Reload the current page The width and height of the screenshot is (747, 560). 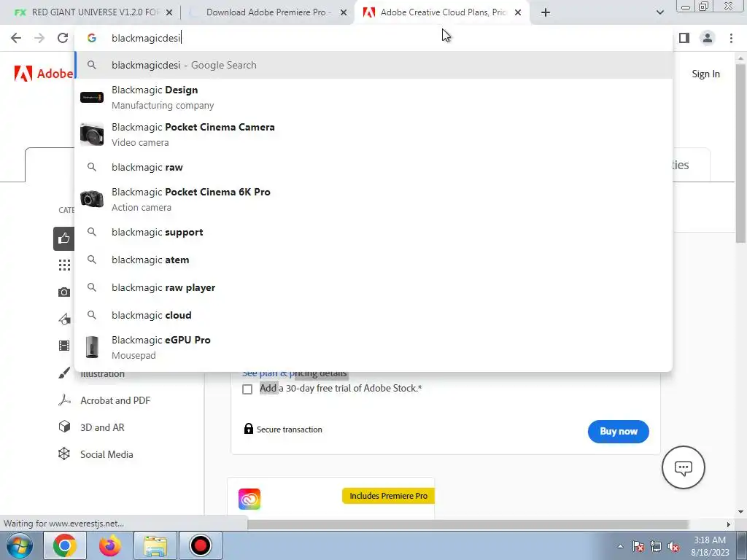click(x=63, y=38)
